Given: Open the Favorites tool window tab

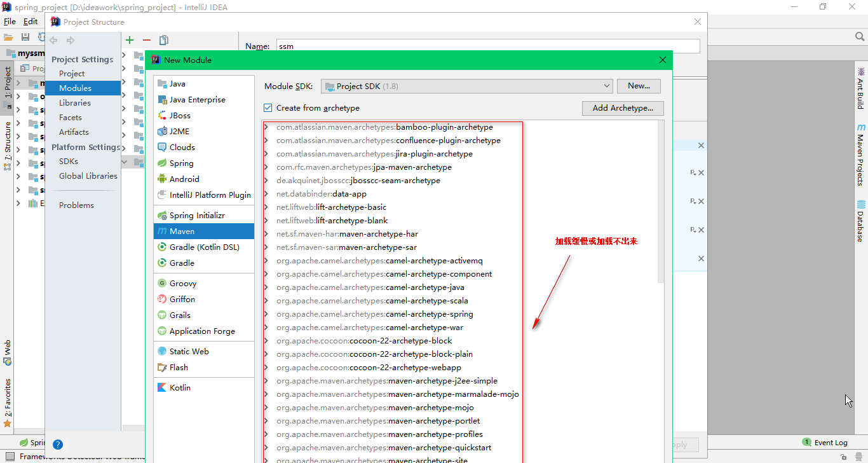Looking at the screenshot, I should pyautogui.click(x=8, y=403).
